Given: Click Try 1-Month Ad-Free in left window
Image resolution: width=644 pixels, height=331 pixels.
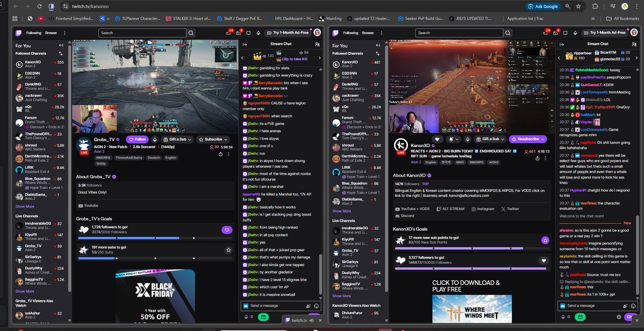Looking at the screenshot, I should [288, 33].
